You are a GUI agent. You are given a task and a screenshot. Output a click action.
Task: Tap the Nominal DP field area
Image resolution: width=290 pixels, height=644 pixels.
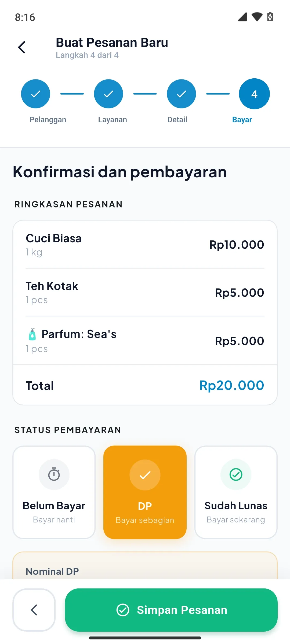[x=145, y=566]
